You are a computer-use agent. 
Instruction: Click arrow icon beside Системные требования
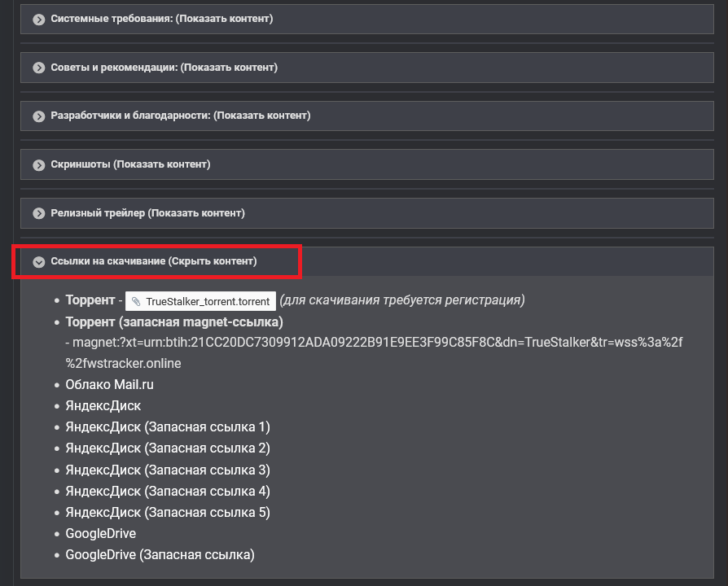point(38,19)
